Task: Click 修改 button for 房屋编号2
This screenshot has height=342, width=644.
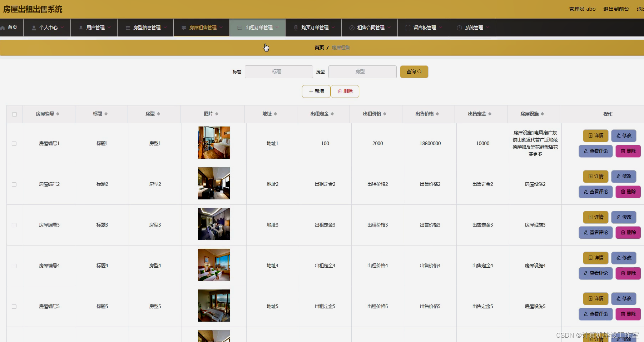Action: tap(624, 177)
